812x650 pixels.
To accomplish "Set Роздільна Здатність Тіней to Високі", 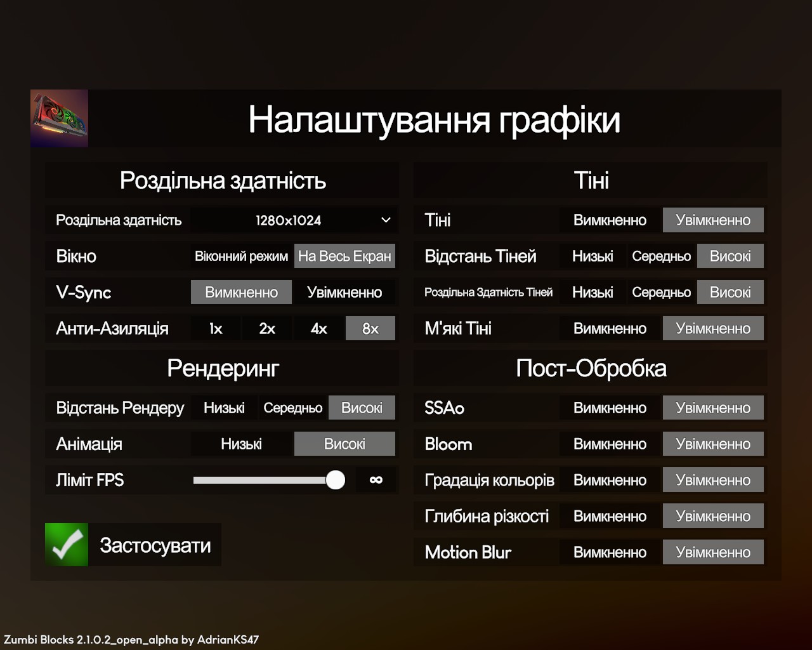I will point(730,293).
